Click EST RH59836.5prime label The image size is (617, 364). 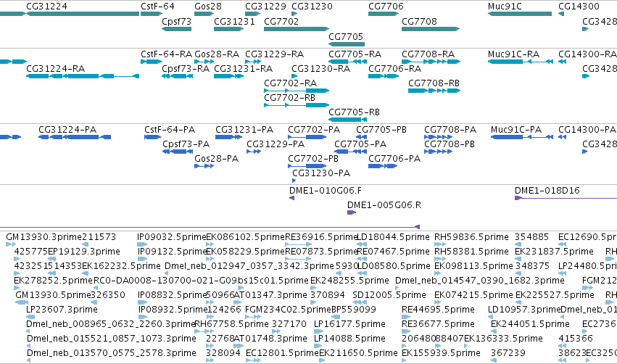(471, 237)
